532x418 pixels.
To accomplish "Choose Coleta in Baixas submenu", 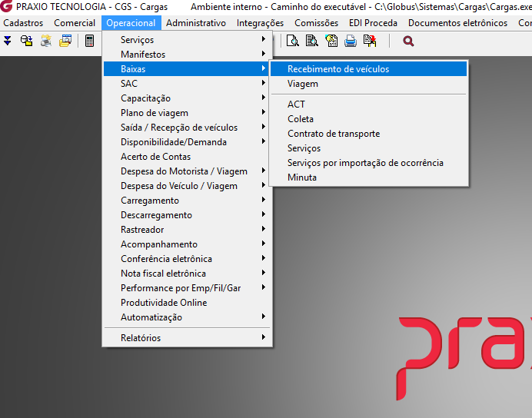I will [x=368, y=118].
